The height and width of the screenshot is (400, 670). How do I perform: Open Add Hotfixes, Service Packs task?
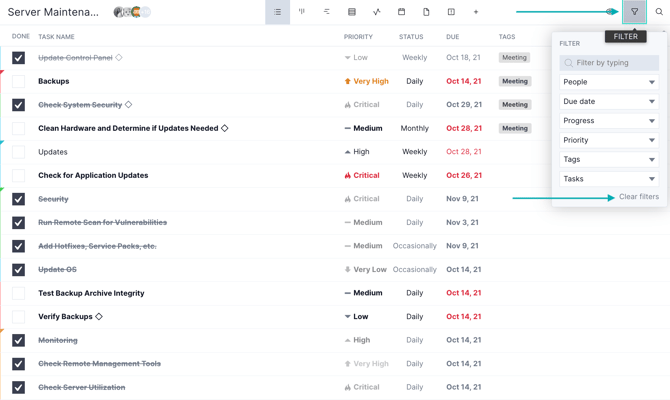tap(97, 246)
